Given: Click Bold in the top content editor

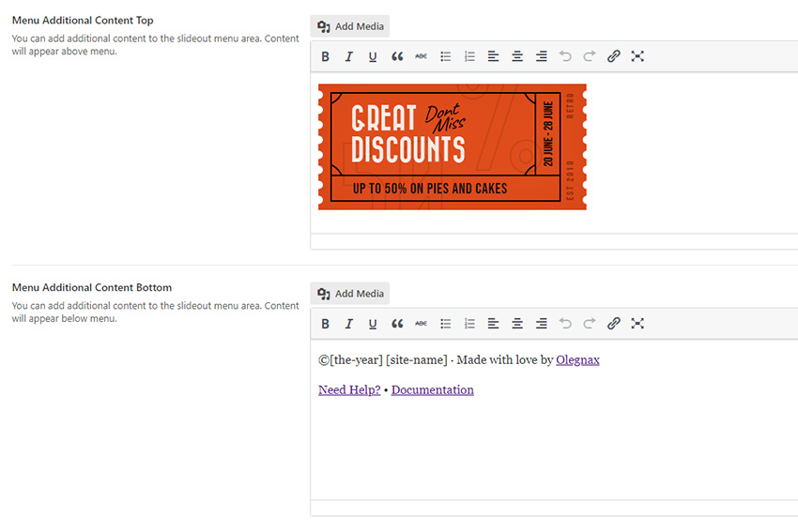Looking at the screenshot, I should pyautogui.click(x=325, y=56).
